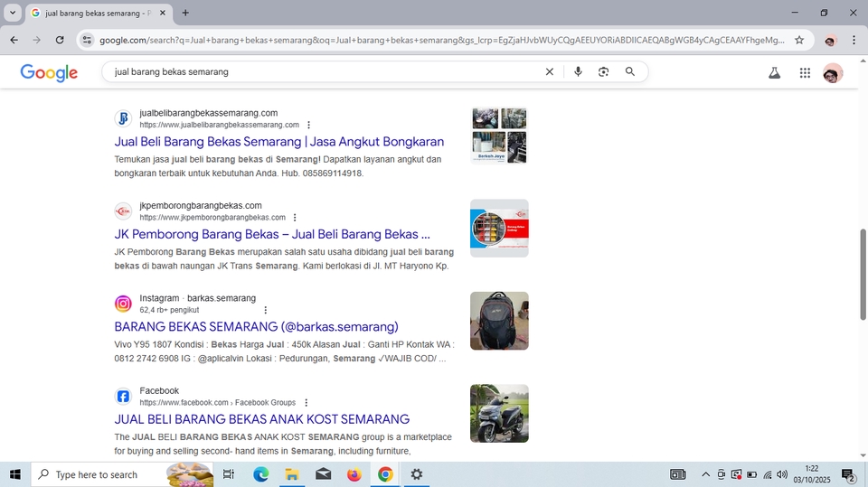Viewport: 868px width, 487px height.
Task: Open the Mail app from taskbar
Action: point(324,474)
